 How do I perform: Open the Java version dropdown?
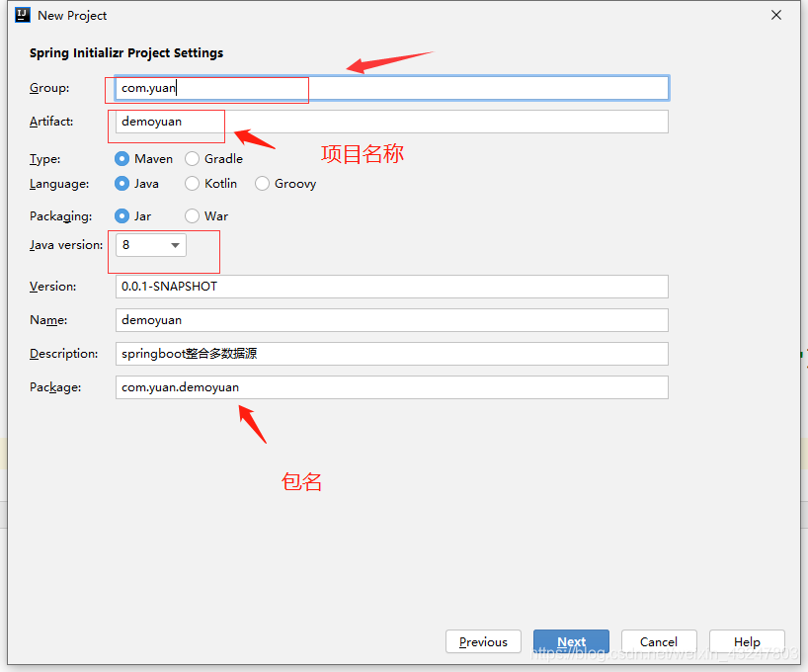(x=151, y=245)
